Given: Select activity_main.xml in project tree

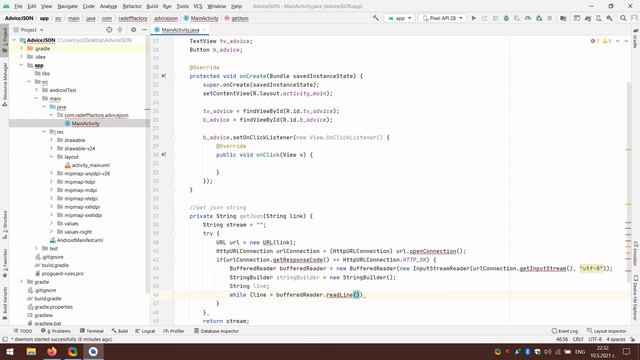Looking at the screenshot, I should (x=91, y=165).
